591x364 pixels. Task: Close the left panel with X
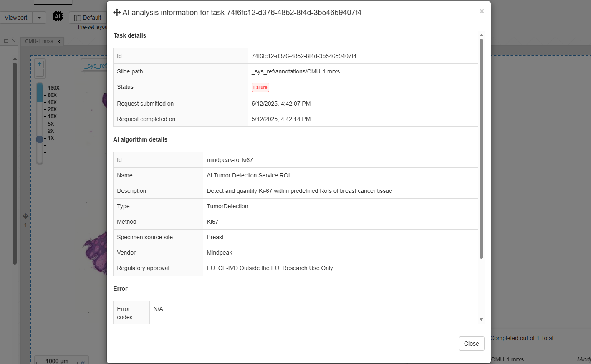(x=13, y=40)
